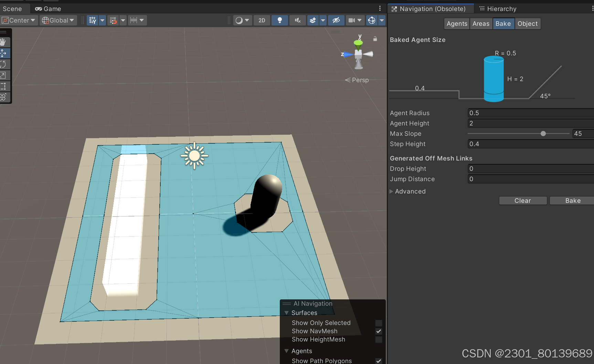Toggle 2D view mode
Viewport: 594px width, 364px height.
point(262,20)
